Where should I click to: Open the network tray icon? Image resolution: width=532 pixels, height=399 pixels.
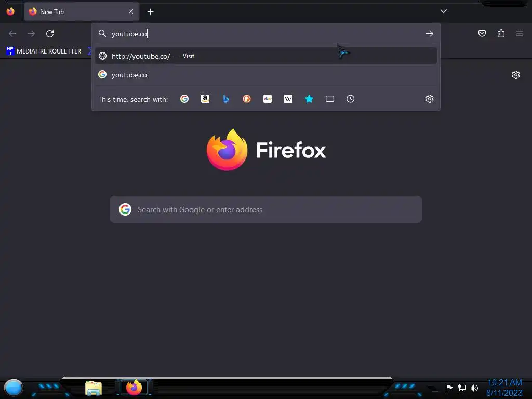[462, 388]
